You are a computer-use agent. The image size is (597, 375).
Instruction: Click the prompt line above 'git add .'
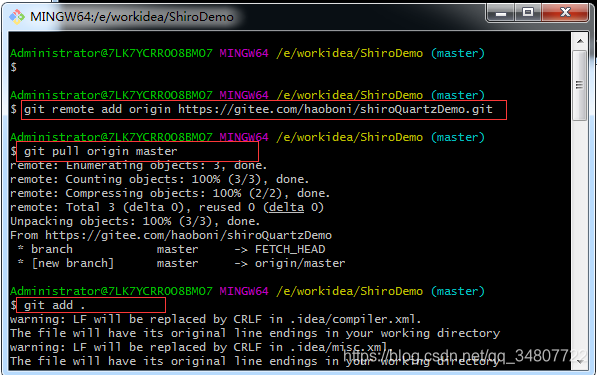247,291
